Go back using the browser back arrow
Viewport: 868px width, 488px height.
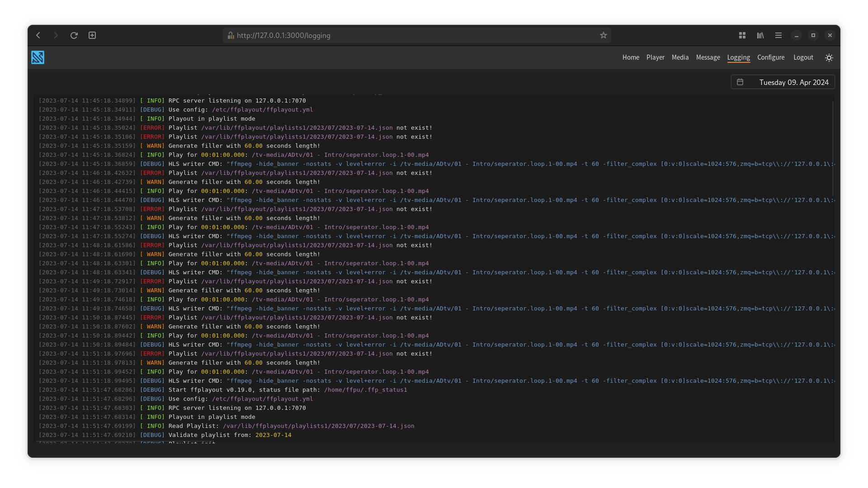pyautogui.click(x=38, y=35)
